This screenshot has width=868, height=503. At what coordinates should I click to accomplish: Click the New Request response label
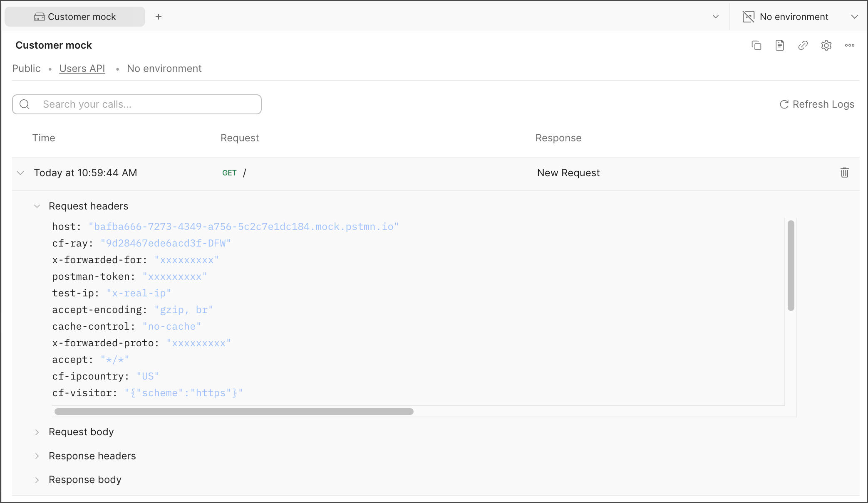click(568, 173)
